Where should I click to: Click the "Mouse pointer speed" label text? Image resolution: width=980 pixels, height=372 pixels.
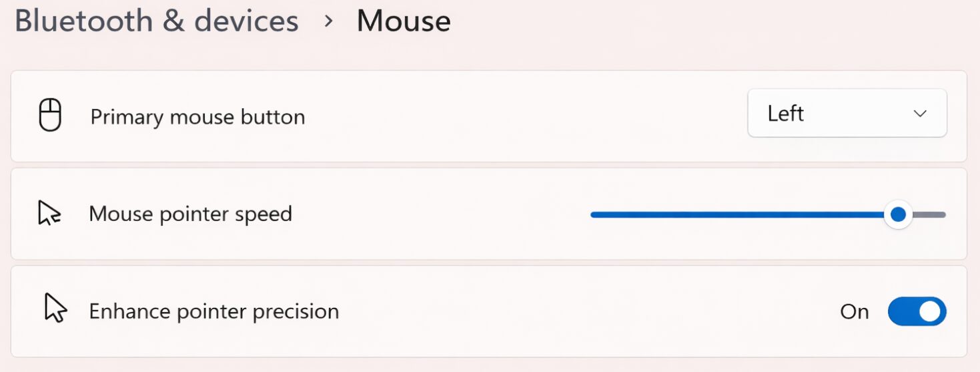(x=190, y=214)
